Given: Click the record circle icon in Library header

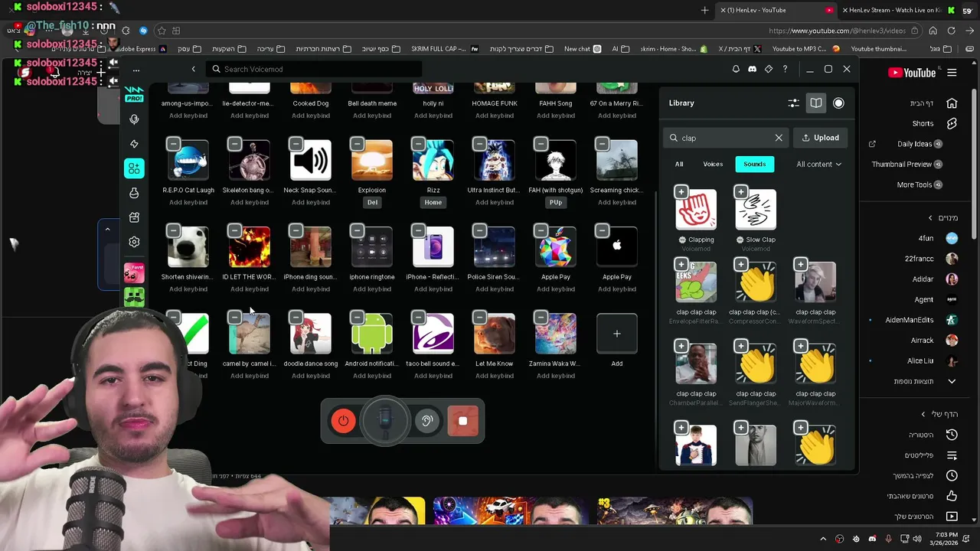Looking at the screenshot, I should (838, 103).
